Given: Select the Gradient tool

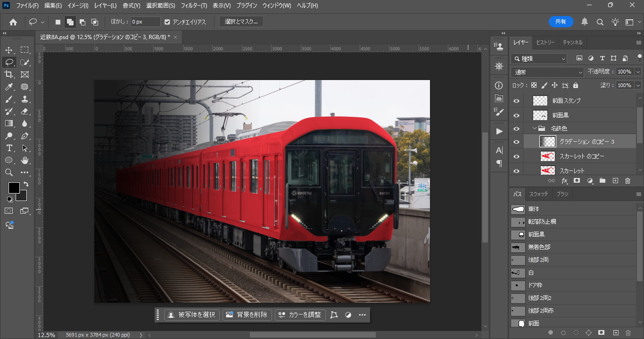Looking at the screenshot, I should pos(9,123).
